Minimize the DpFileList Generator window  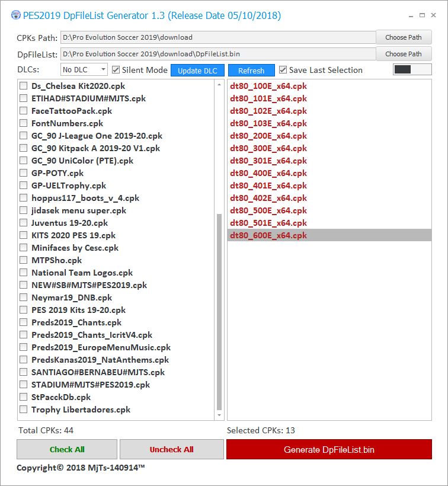click(411, 15)
